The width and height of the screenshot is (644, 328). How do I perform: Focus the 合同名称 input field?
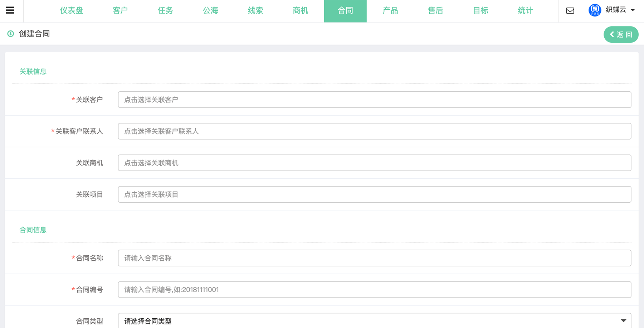(374, 258)
